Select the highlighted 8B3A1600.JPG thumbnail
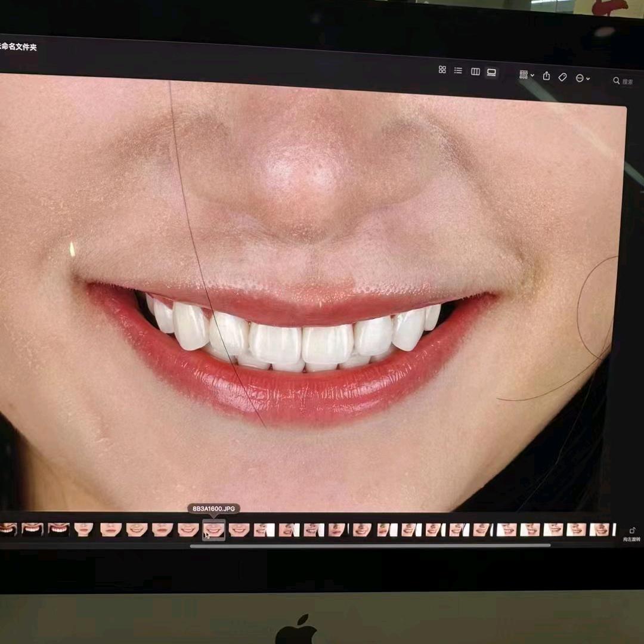 213,529
